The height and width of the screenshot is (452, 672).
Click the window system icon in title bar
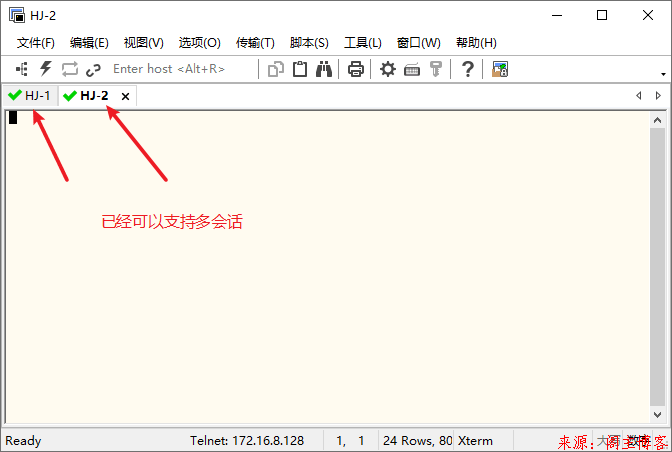point(17,15)
